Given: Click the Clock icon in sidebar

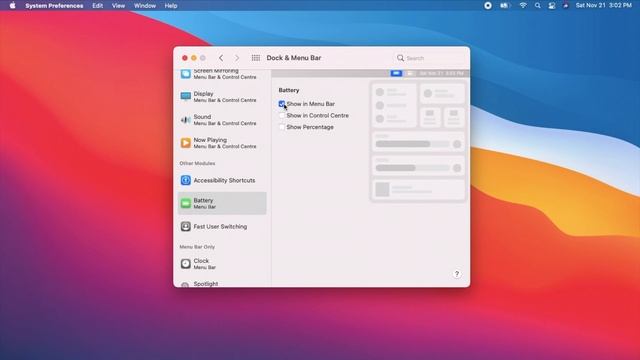Looking at the screenshot, I should point(186,264).
